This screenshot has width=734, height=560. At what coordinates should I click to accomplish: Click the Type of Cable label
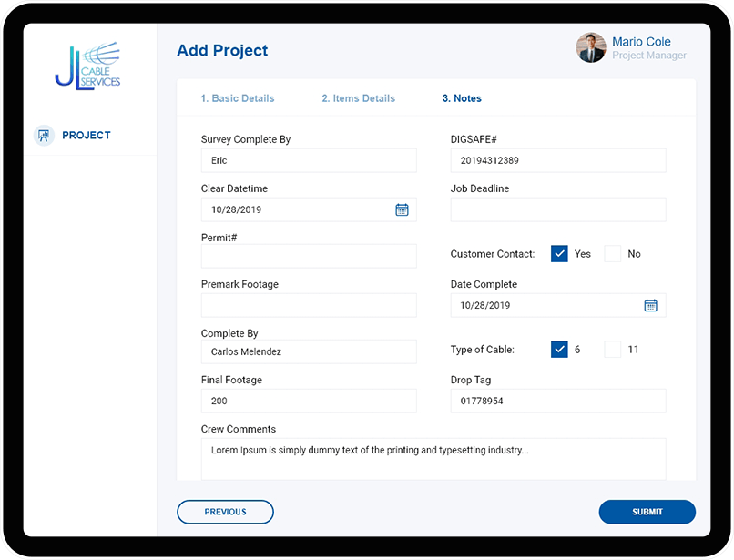coord(482,350)
